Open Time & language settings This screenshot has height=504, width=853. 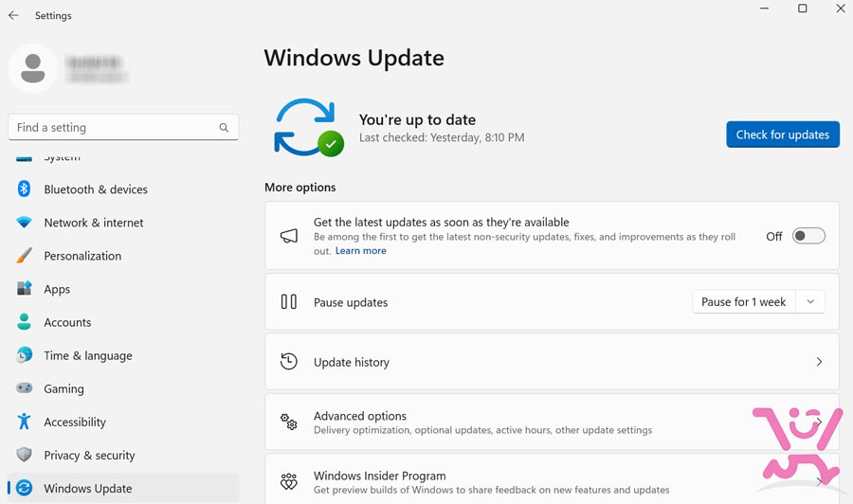click(x=123, y=355)
